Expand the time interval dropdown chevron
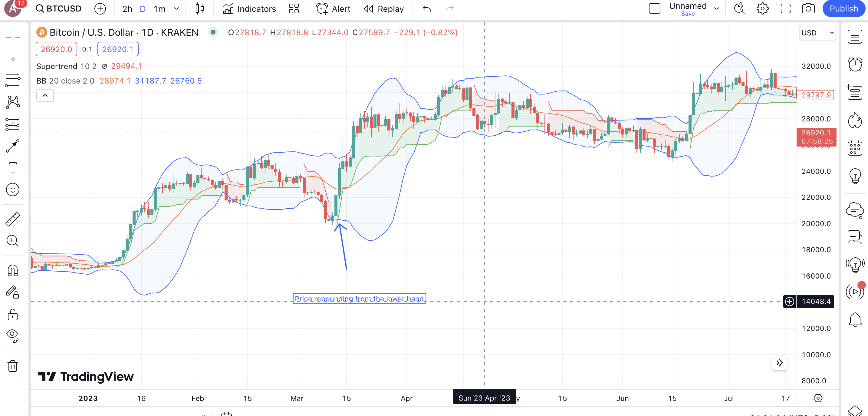The height and width of the screenshot is (416, 868). click(x=176, y=9)
